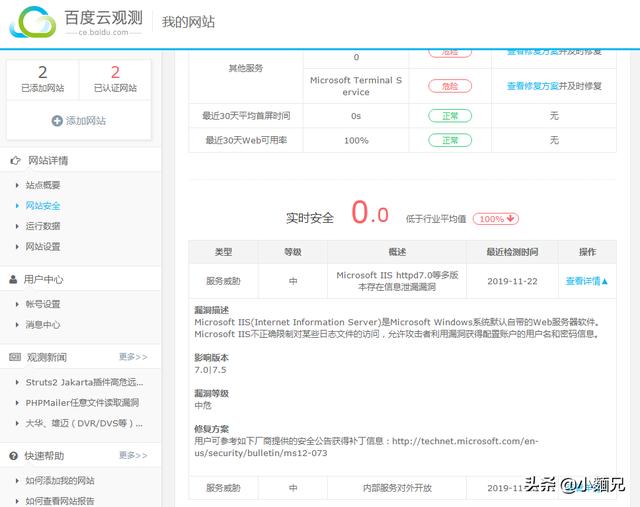Click 正常 badge in 最近30天平均首屏时间 row
This screenshot has width=640, height=507.
(x=450, y=116)
